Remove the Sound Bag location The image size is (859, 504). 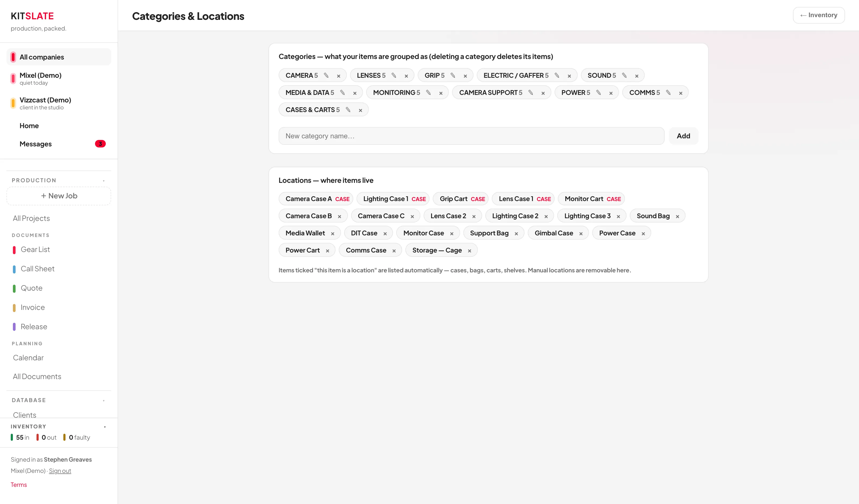(x=677, y=216)
